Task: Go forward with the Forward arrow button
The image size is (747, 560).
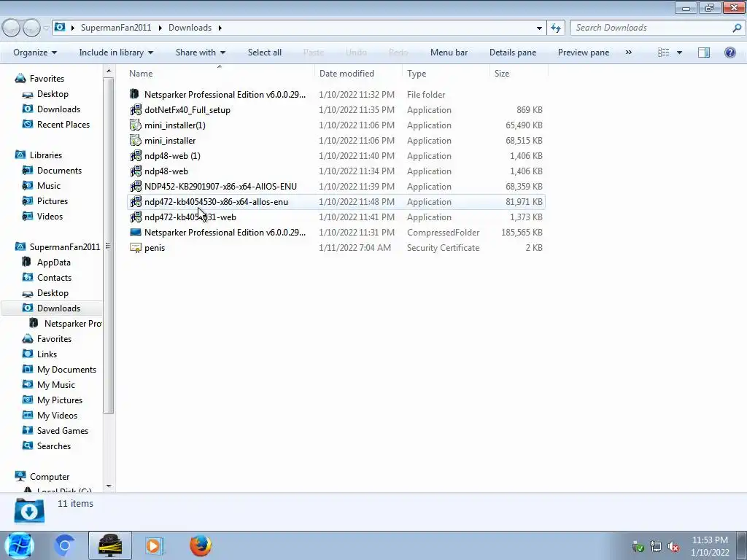Action: click(x=31, y=28)
